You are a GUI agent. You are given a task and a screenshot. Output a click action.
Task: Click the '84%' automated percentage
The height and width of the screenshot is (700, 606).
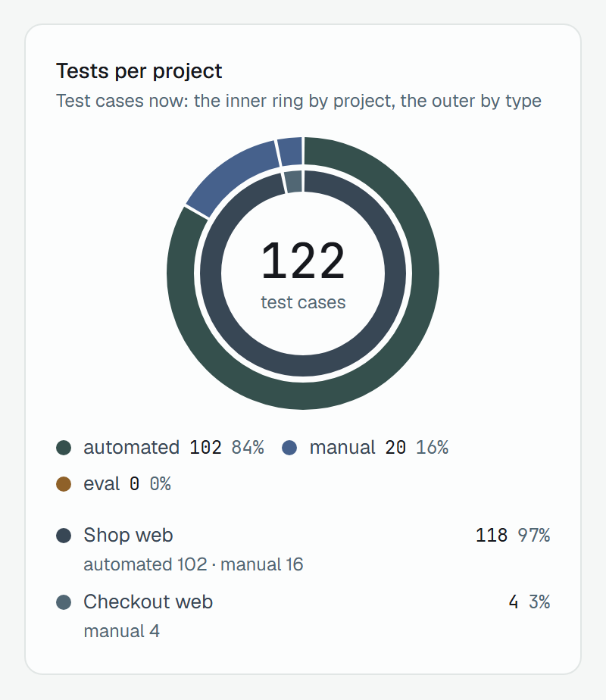click(248, 447)
